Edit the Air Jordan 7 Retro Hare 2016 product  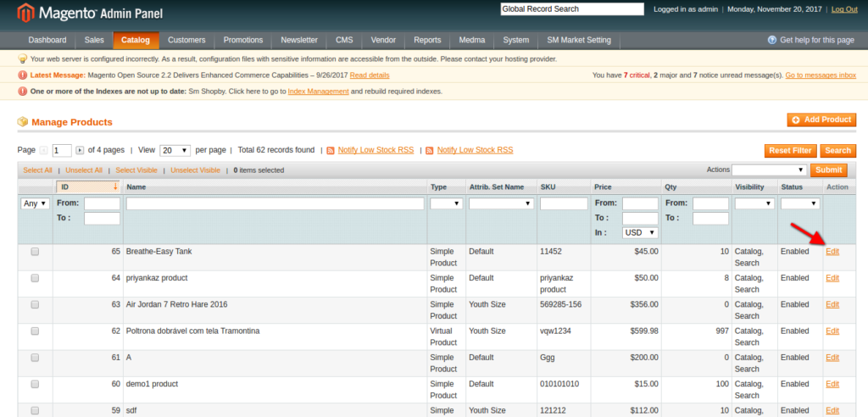[x=832, y=304]
